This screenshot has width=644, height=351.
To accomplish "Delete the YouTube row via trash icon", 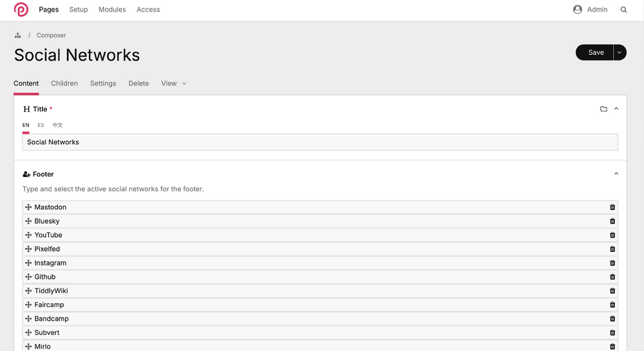I will [612, 235].
